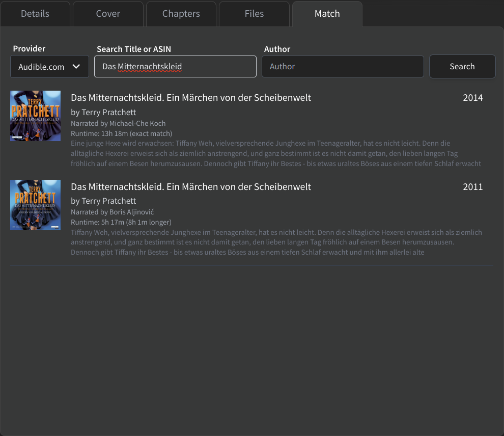Click the runtime 13h 18m exact match line

[x=122, y=133]
